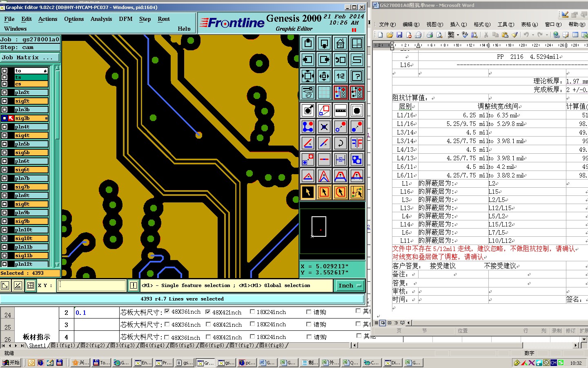This screenshot has height=368, width=588.
Task: Click the mirror feature icon
Action: tap(357, 143)
